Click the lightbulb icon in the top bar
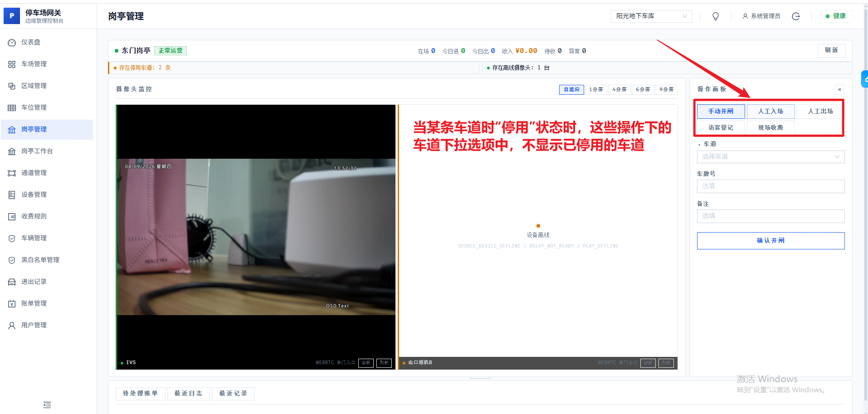The width and height of the screenshot is (868, 414). click(x=715, y=16)
